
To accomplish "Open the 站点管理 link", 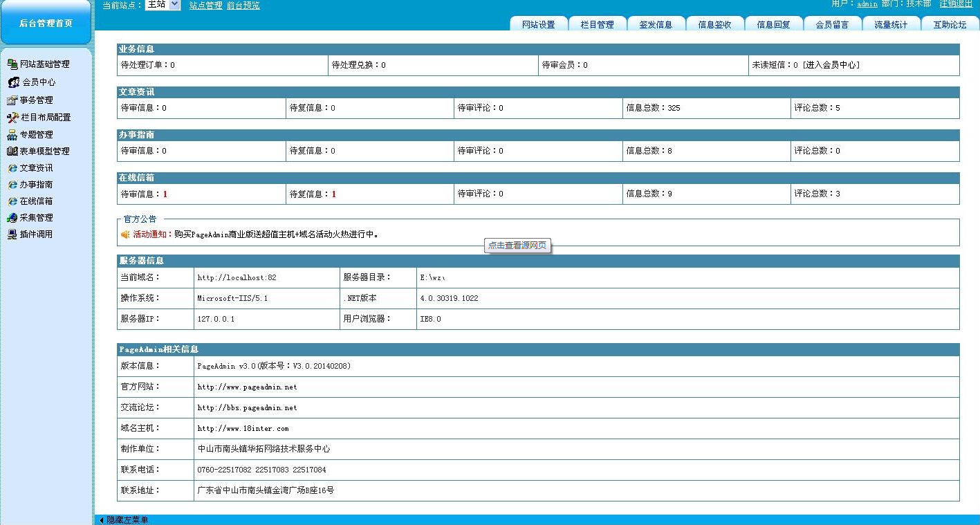I will pyautogui.click(x=206, y=6).
